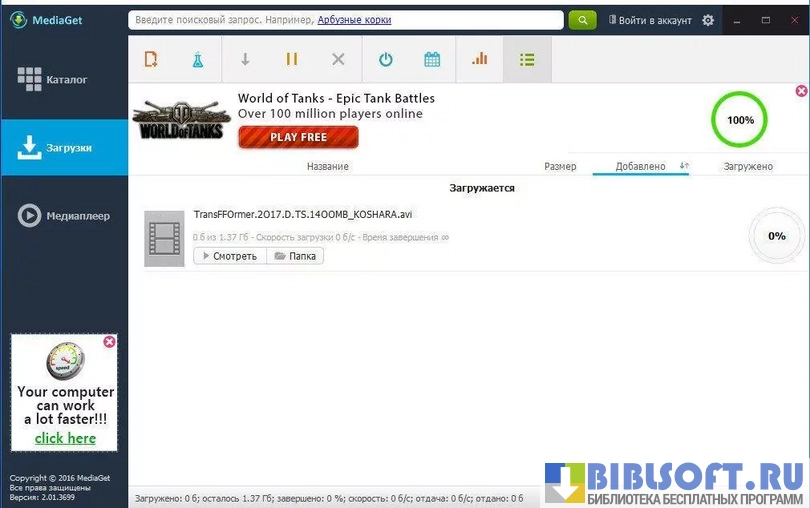Click the flask icon in the toolbar
The height and width of the screenshot is (508, 810).
(x=198, y=60)
